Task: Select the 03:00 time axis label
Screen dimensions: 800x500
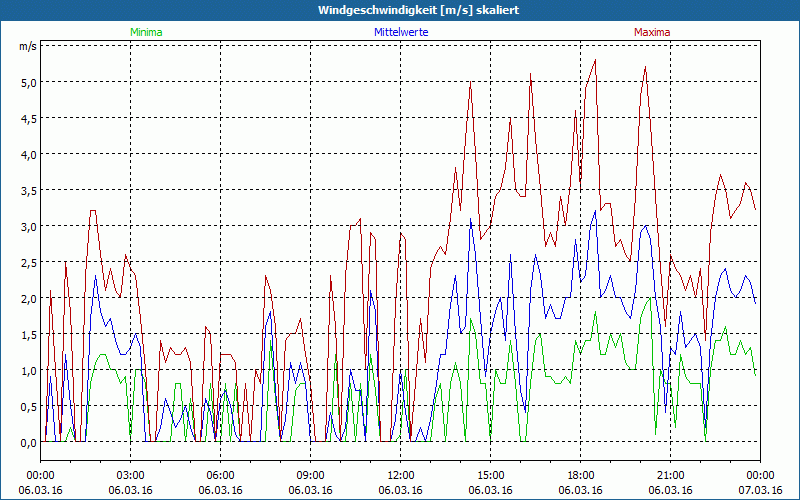Action: coord(131,475)
